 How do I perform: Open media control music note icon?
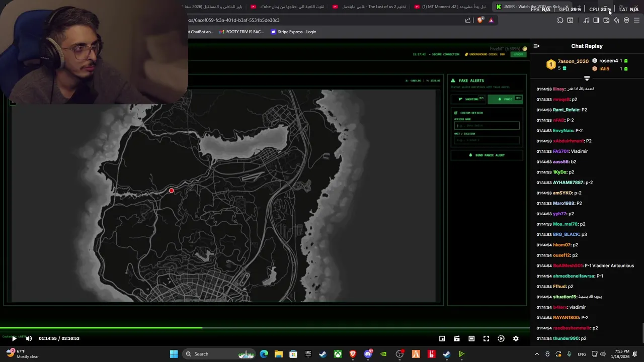click(586, 20)
